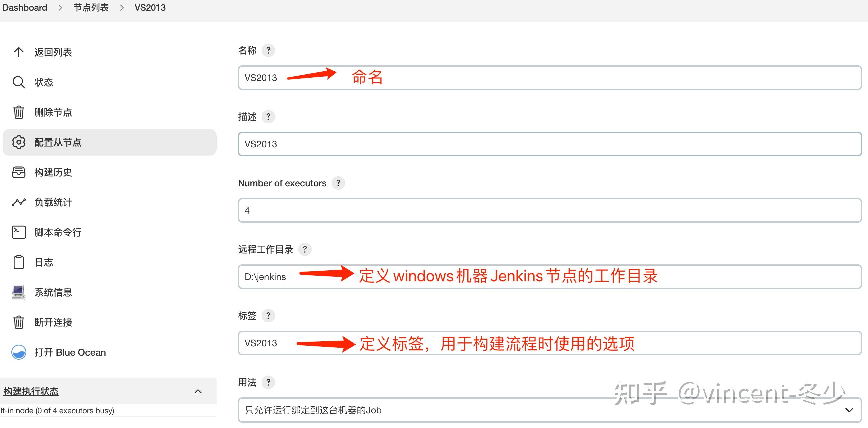Open the 脚本命令行 script console icon
Screen dimensions: 868x428
point(19,232)
